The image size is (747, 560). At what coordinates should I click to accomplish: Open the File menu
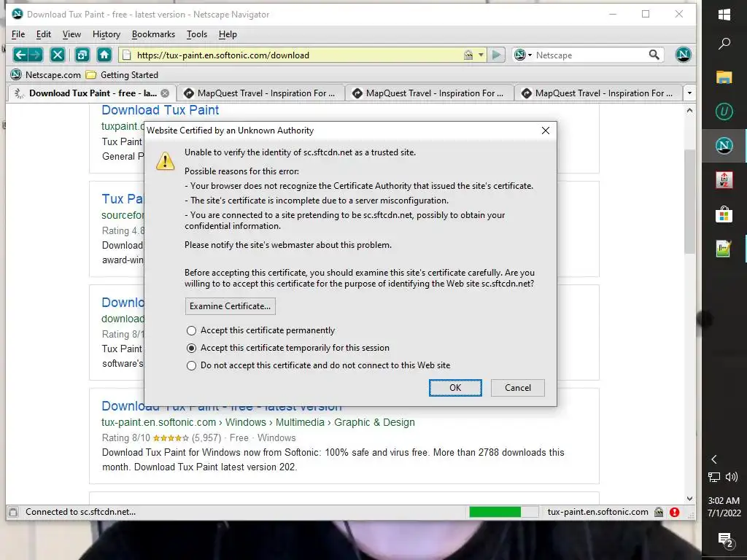click(x=18, y=34)
